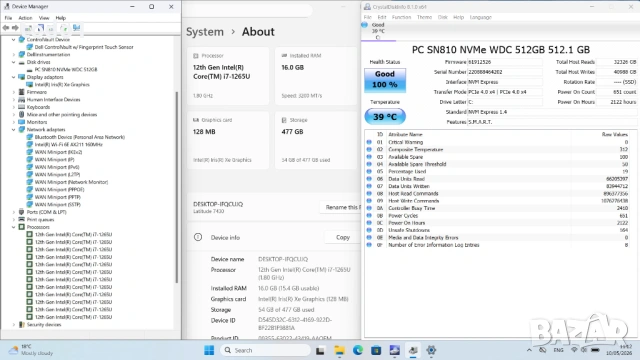Select the Mice and other pointing devices row
Viewport: 640px width, 360px height.
coord(62,115)
